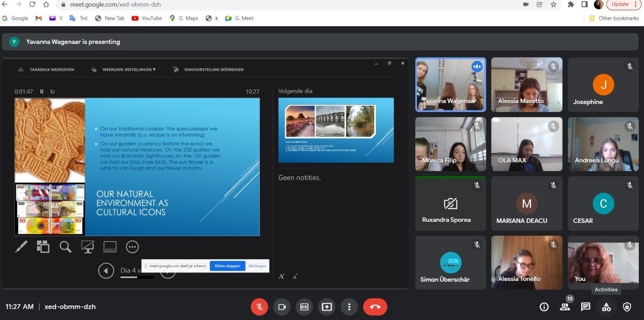Screen dimensions: 644x320
Task: Click the pen annotation tool in presenter view
Action: [x=21, y=247]
